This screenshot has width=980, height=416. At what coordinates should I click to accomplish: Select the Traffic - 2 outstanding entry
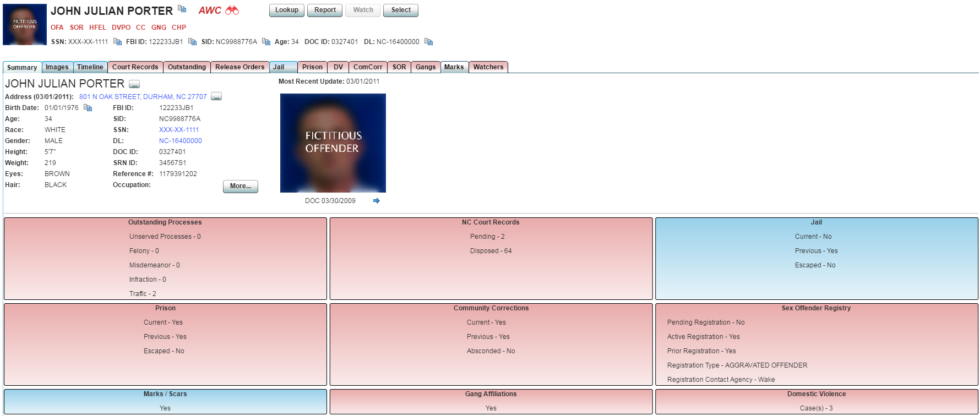tap(143, 294)
